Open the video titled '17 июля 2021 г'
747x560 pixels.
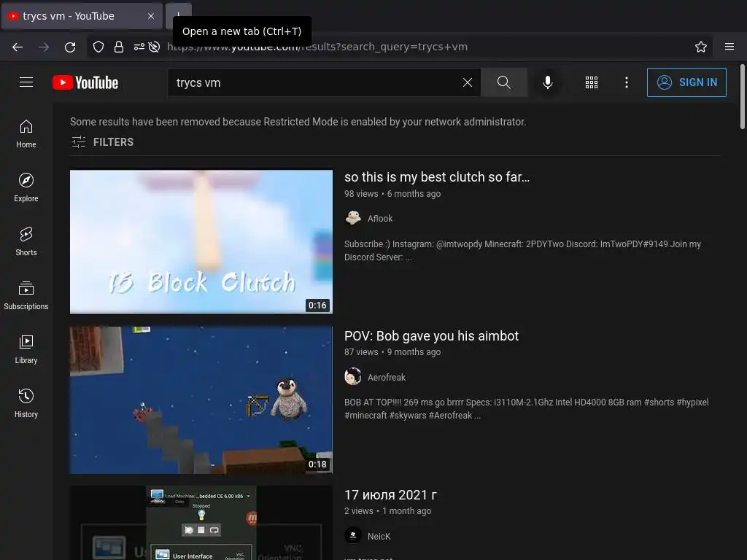coord(391,495)
